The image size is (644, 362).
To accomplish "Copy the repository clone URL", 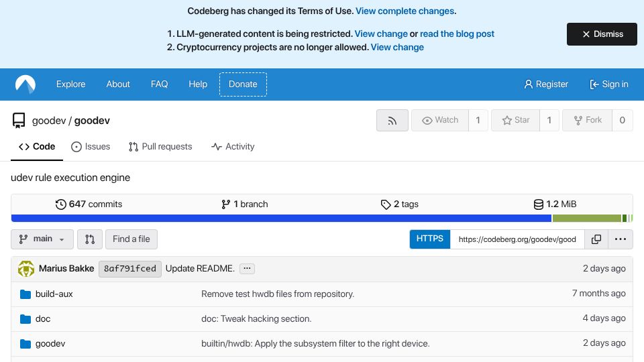I will tap(596, 239).
